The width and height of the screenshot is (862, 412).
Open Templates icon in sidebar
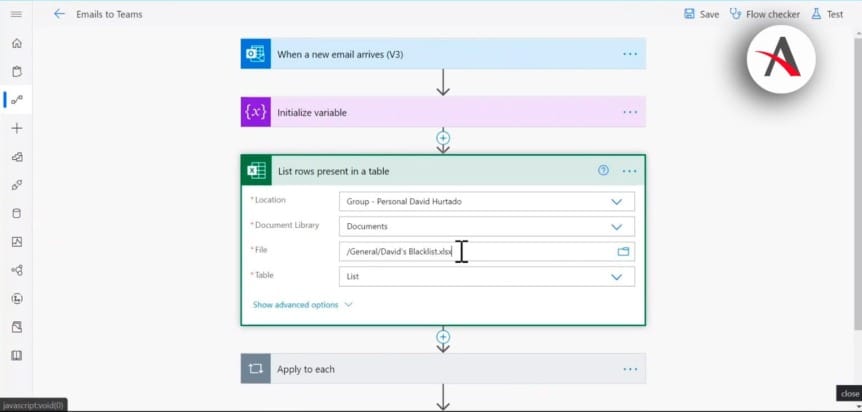click(16, 157)
